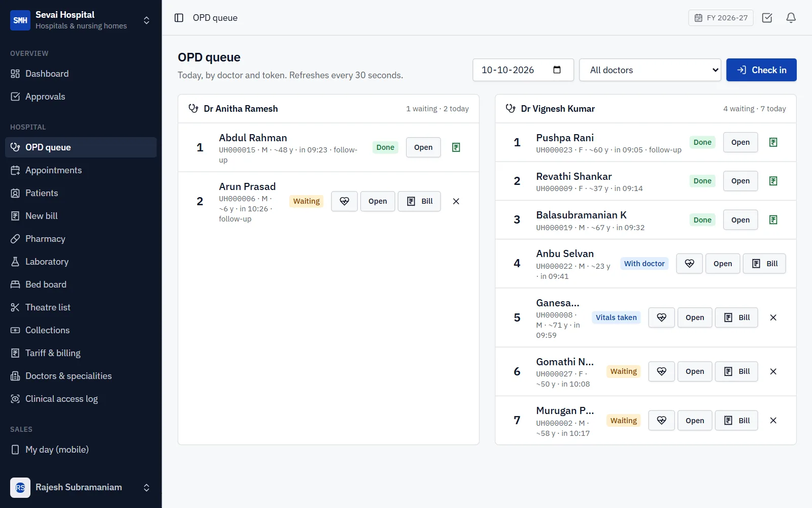The width and height of the screenshot is (812, 508).
Task: Open the date picker calendar icon
Action: click(x=557, y=70)
